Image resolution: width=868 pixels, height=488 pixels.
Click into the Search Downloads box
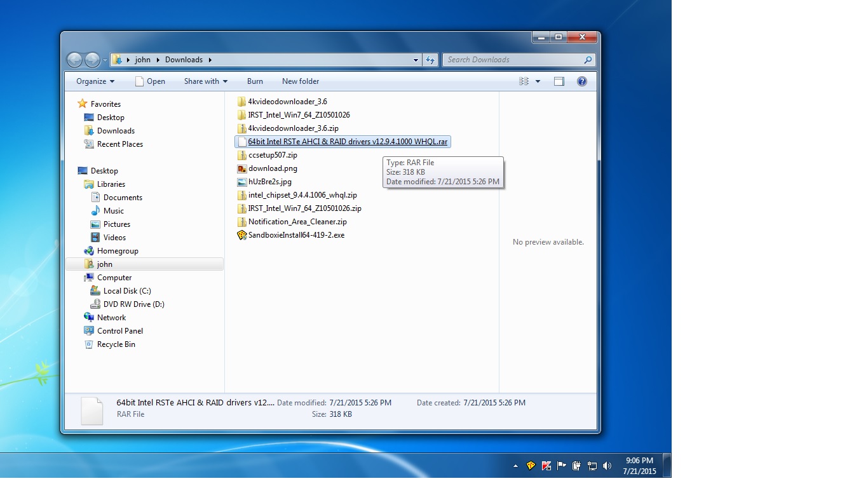[513, 60]
